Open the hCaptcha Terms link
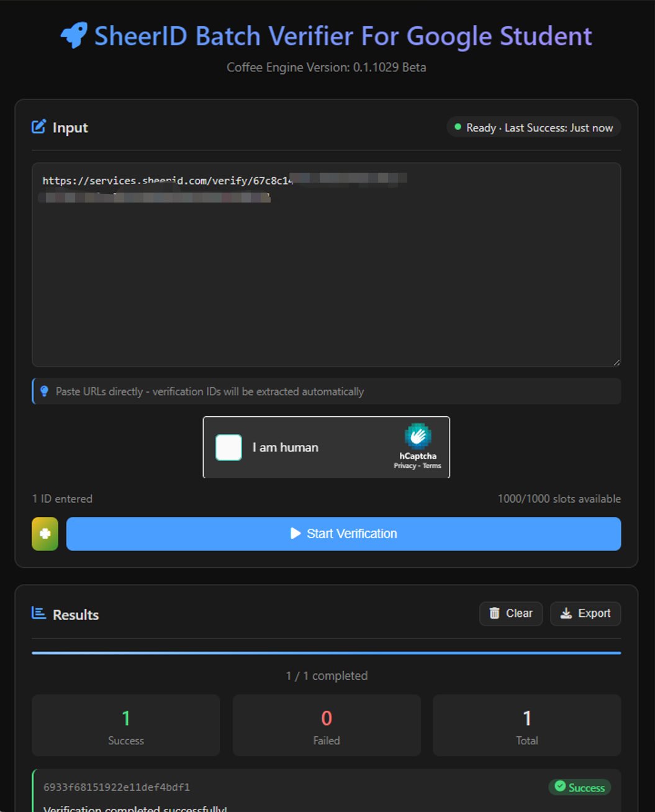Image resolution: width=655 pixels, height=812 pixels. point(432,465)
